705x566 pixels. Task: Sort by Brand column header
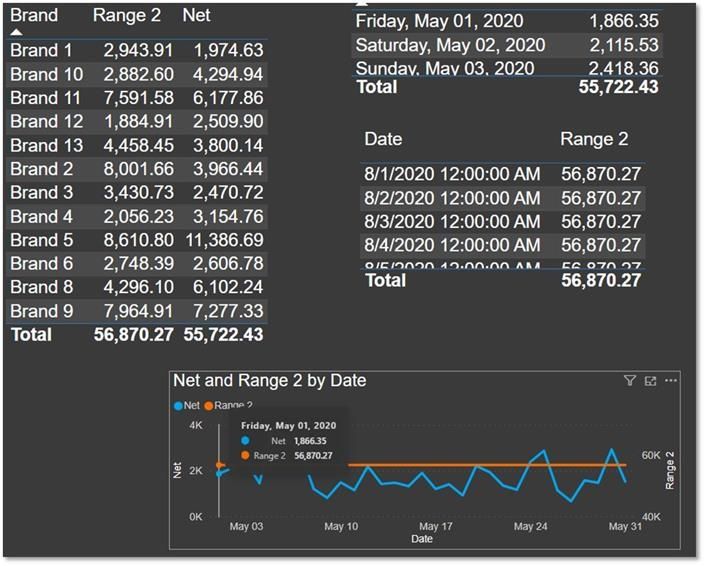coord(34,15)
